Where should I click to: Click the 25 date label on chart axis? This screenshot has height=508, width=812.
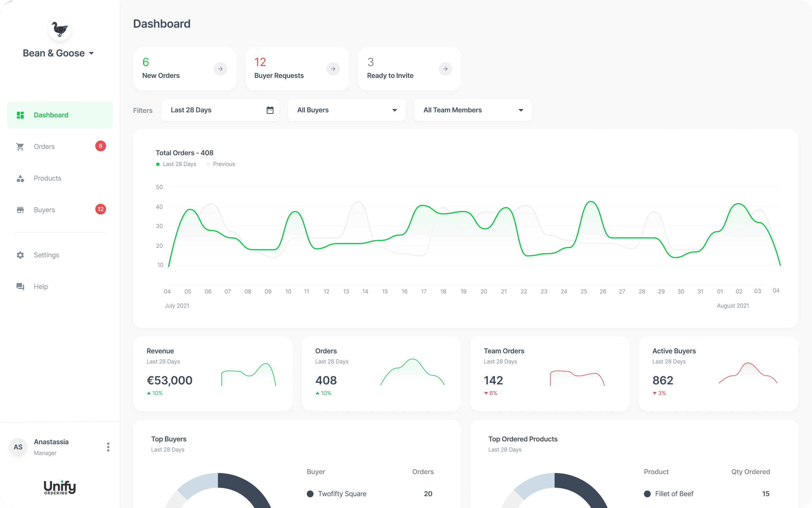(584, 291)
